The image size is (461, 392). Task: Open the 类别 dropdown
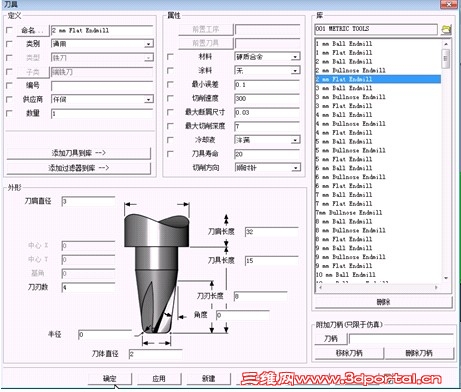coord(149,44)
